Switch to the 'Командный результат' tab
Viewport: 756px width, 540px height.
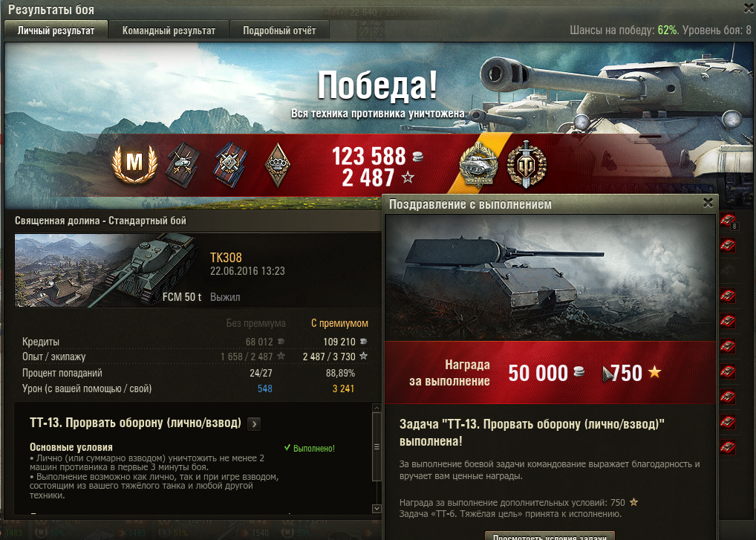point(169,30)
